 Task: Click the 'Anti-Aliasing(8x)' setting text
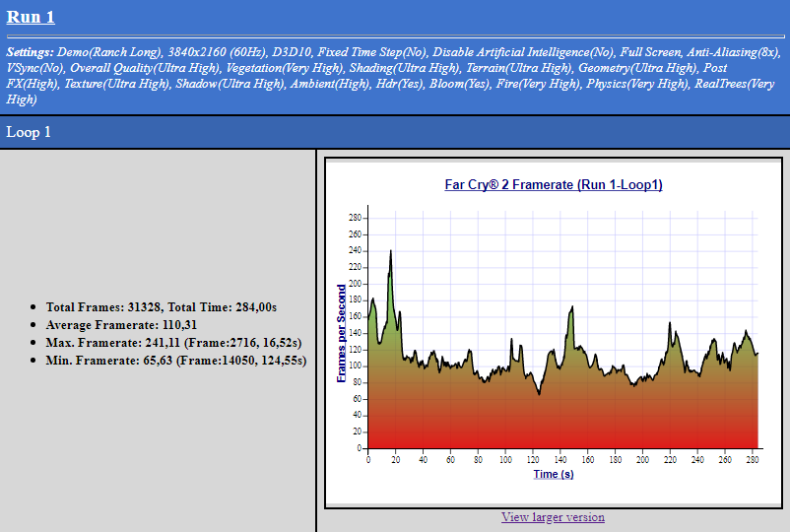point(734,52)
